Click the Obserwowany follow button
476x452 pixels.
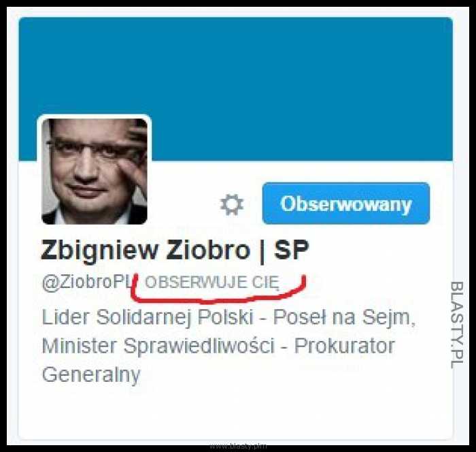(x=346, y=204)
